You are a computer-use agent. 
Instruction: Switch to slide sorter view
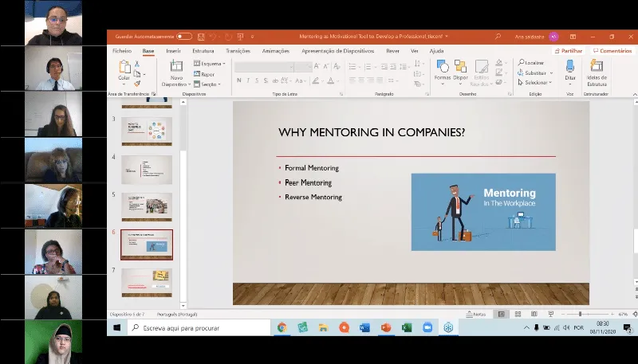click(x=518, y=314)
